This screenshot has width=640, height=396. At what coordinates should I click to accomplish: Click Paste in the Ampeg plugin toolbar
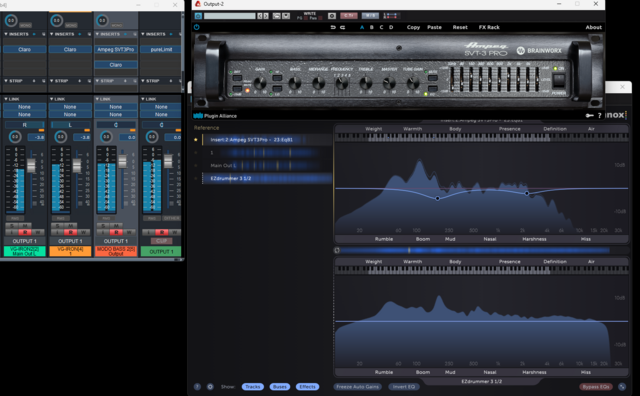[x=434, y=27]
